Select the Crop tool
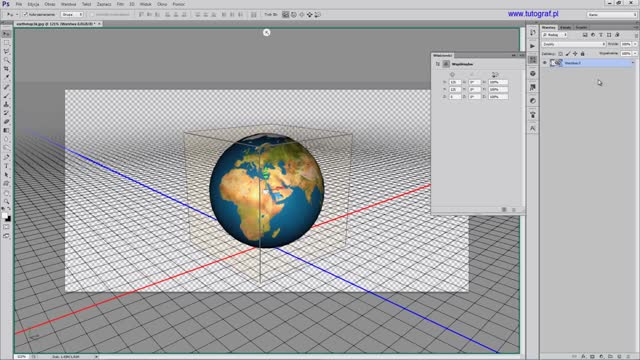This screenshot has width=640, height=360. click(6, 69)
